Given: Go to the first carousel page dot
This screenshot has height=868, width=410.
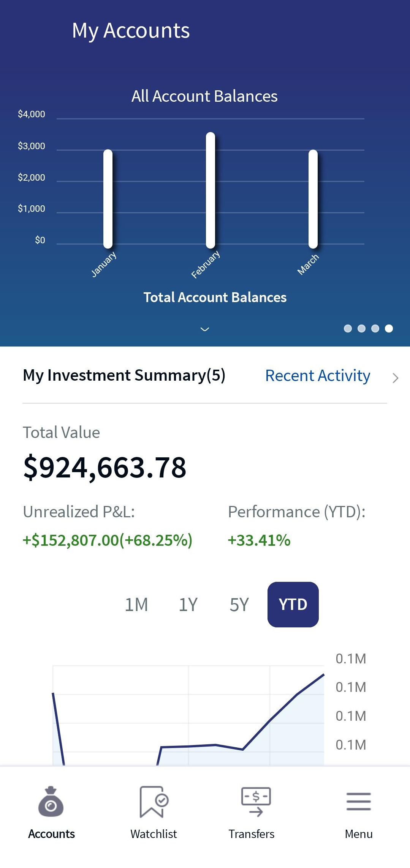Looking at the screenshot, I should pyautogui.click(x=348, y=328).
